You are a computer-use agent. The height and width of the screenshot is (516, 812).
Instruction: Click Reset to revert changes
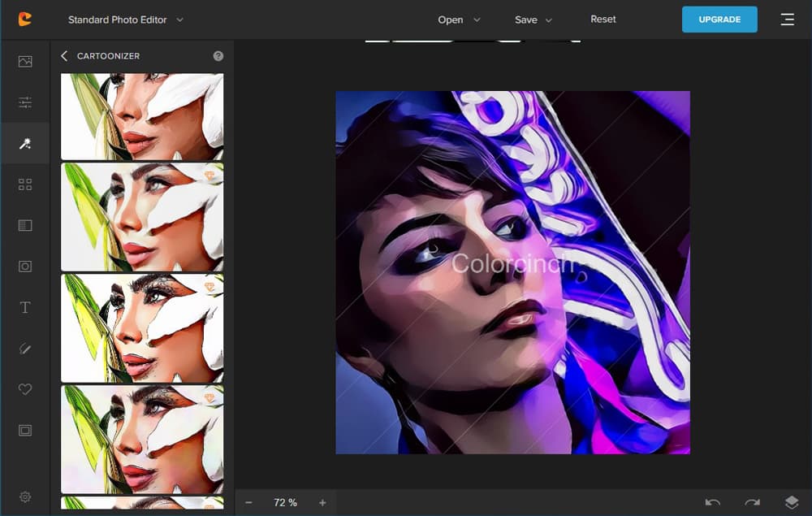click(603, 19)
